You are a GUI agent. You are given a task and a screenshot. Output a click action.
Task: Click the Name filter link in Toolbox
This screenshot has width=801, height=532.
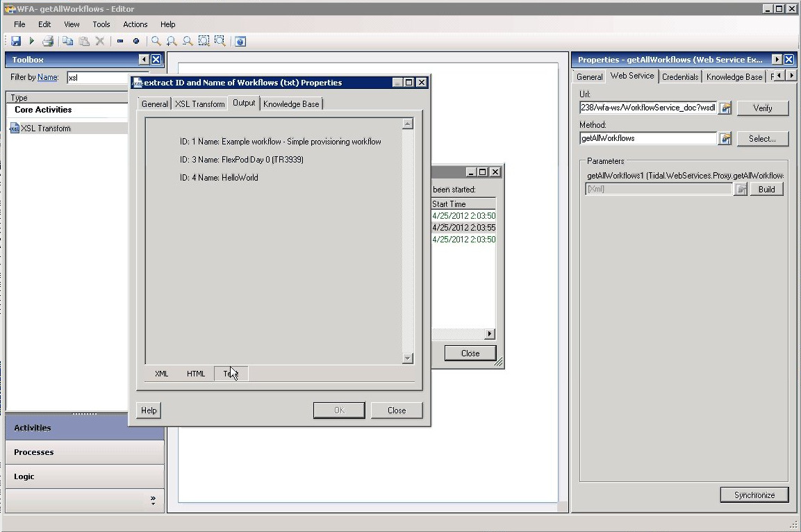pos(47,77)
